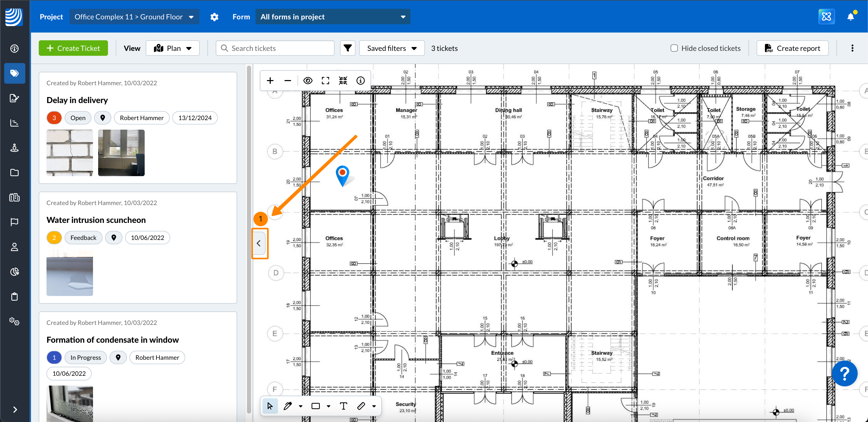Viewport: 868px width, 422px height.
Task: Collapse the ticket list panel chevron
Action: [x=259, y=243]
